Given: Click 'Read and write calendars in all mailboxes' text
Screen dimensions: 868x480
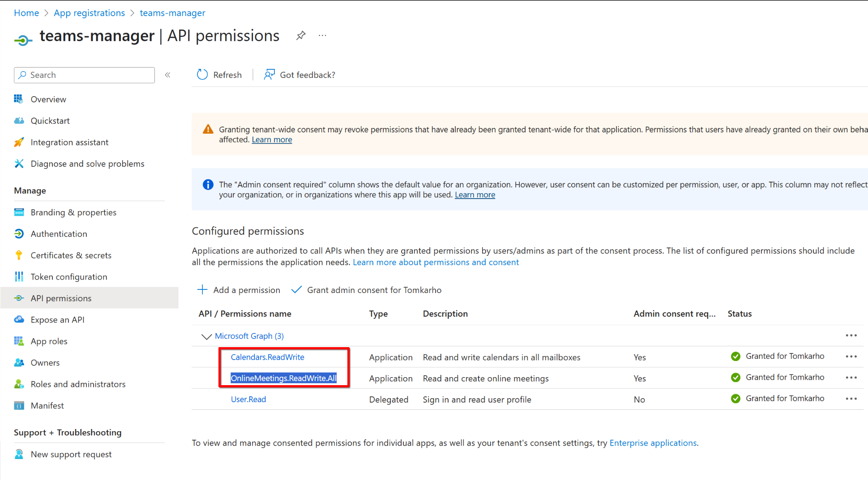Looking at the screenshot, I should 501,357.
